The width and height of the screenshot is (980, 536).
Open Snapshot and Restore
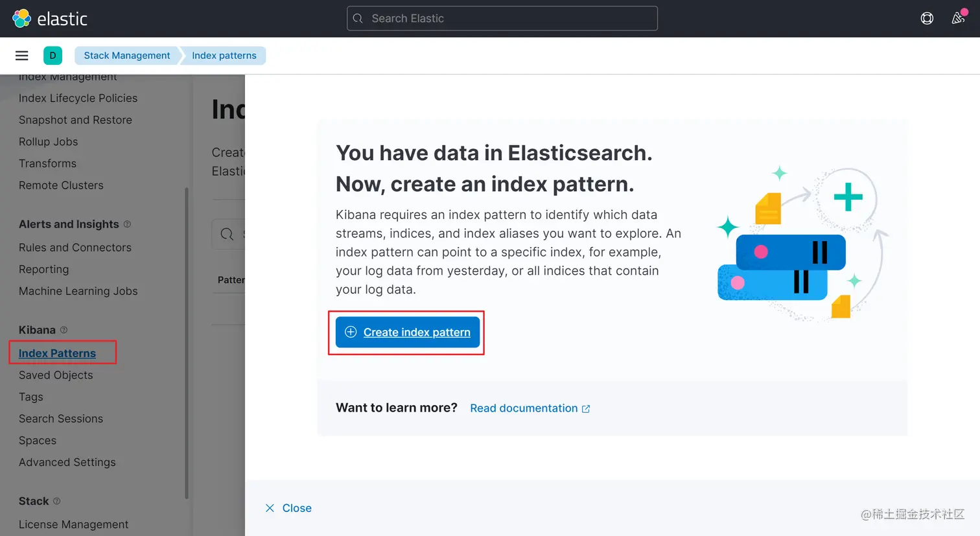[x=75, y=120]
